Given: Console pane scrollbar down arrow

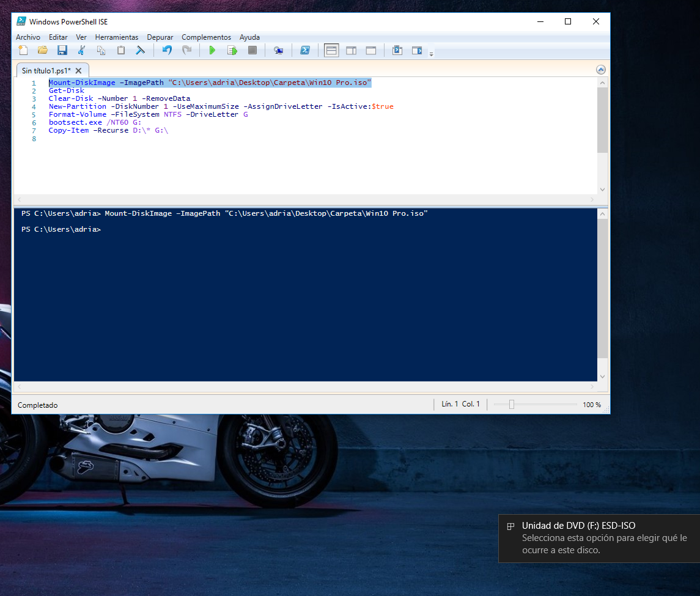Looking at the screenshot, I should pyautogui.click(x=602, y=377).
